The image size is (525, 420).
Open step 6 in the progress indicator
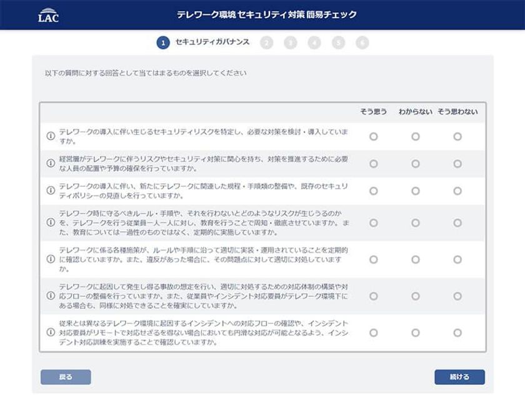362,42
